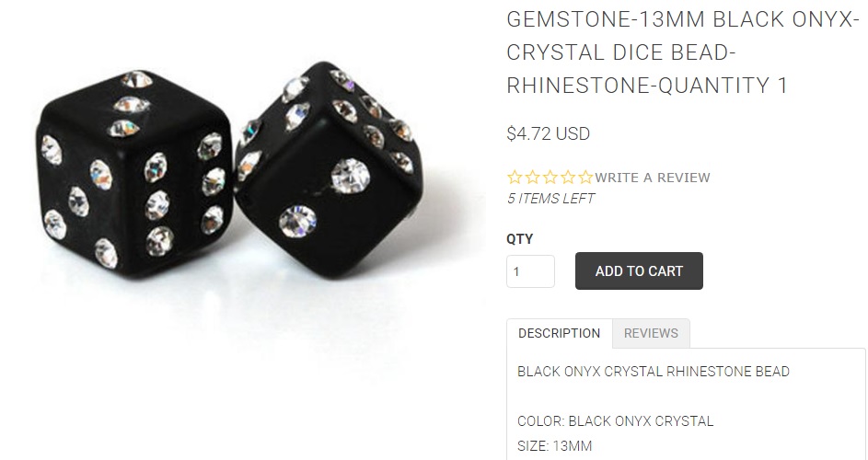Click the $4.72 USD price text
The image size is (868, 460).
coord(548,134)
